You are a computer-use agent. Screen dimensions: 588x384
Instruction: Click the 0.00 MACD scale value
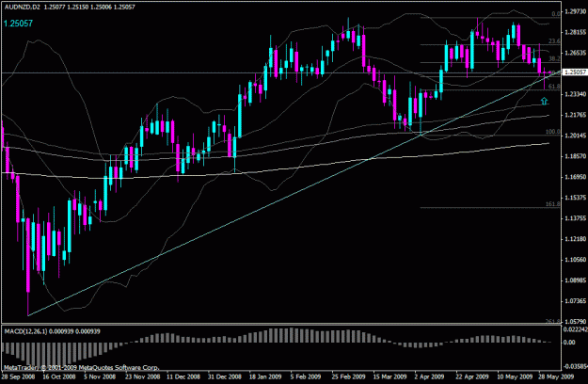tap(569, 343)
